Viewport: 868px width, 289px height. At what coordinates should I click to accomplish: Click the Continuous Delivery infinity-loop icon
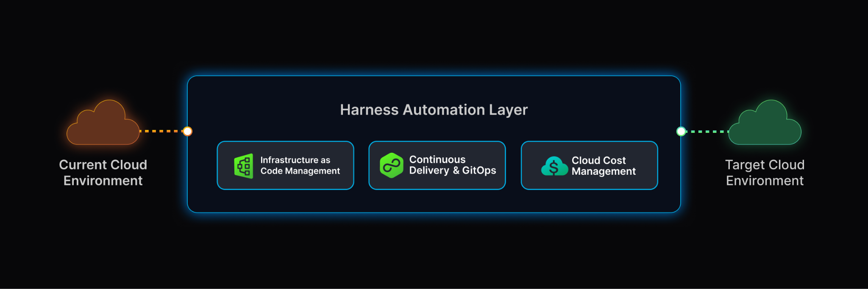[x=392, y=165]
